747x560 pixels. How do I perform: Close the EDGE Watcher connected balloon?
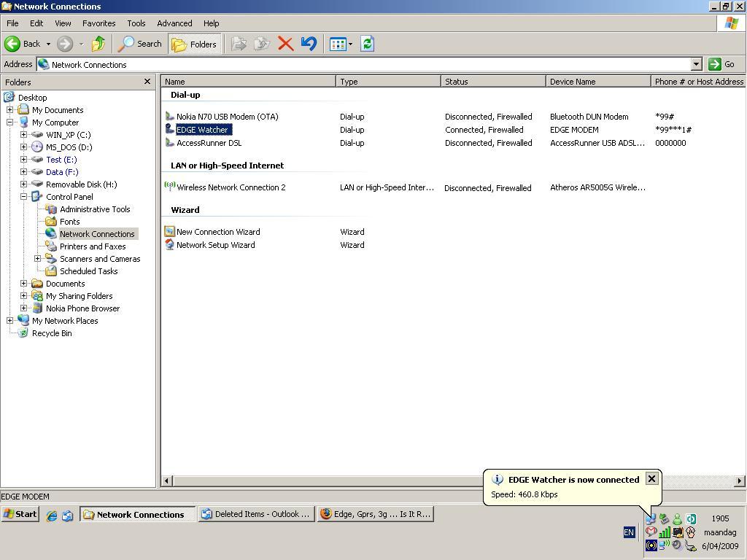pos(651,478)
